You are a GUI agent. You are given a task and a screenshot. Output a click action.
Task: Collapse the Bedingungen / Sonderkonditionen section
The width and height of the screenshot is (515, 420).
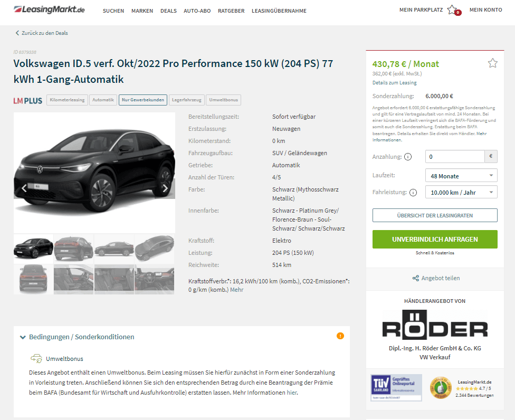[x=81, y=337]
